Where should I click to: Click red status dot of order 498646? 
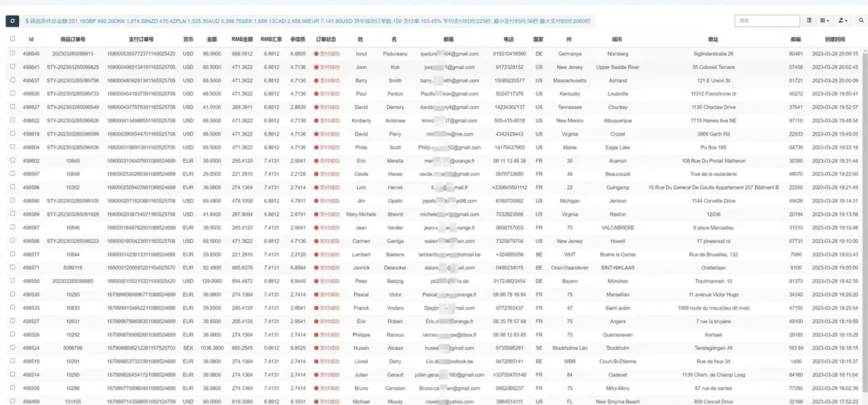coord(316,54)
